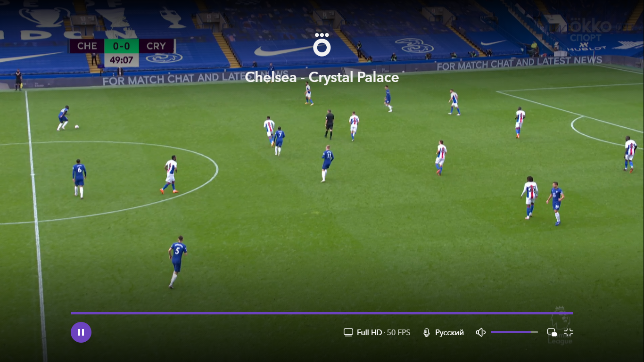Click the Chelsea - Crystal Palace title
This screenshot has width=644, height=362.
point(322,77)
